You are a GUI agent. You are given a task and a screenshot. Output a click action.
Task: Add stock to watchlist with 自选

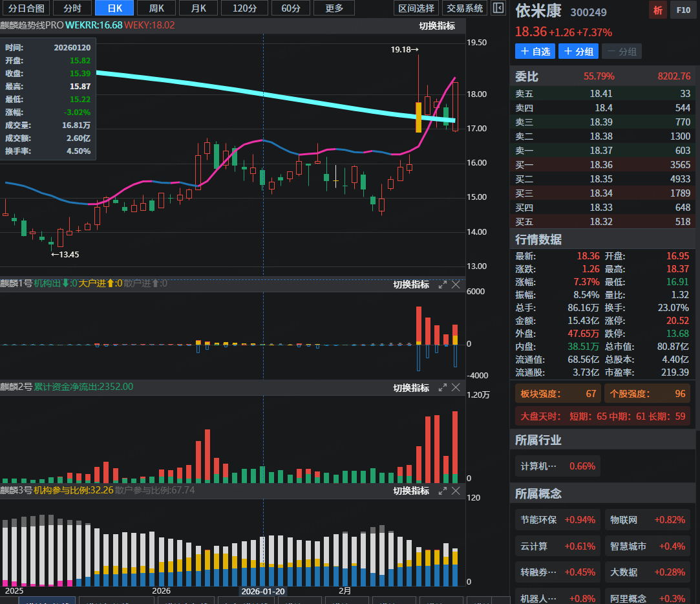(x=535, y=52)
